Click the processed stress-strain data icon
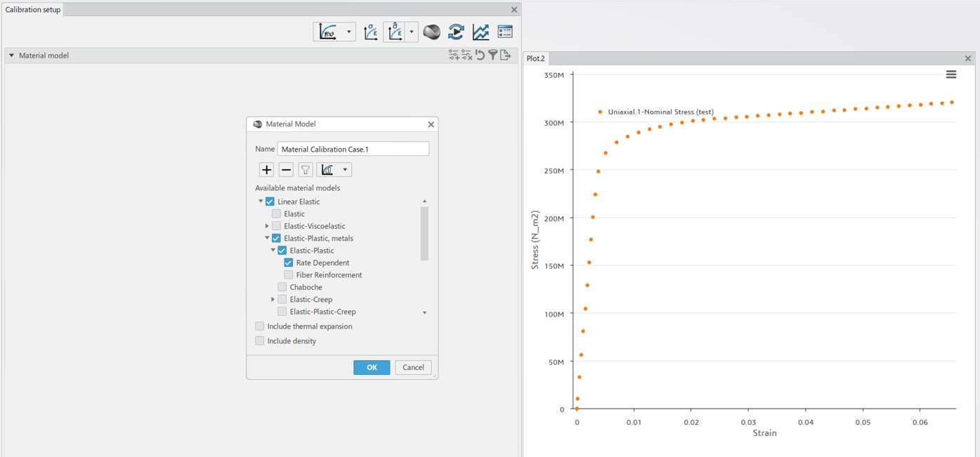The width and height of the screenshot is (980, 457). pyautogui.click(x=395, y=32)
